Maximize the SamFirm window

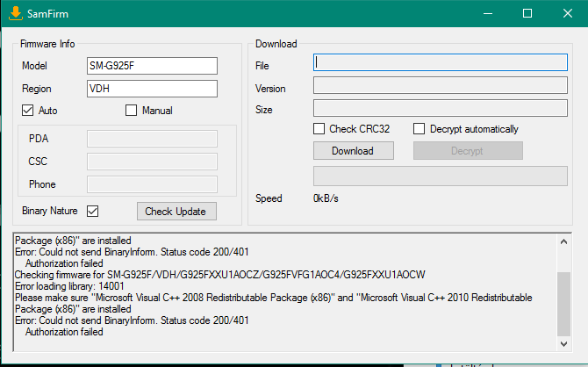pyautogui.click(x=527, y=13)
